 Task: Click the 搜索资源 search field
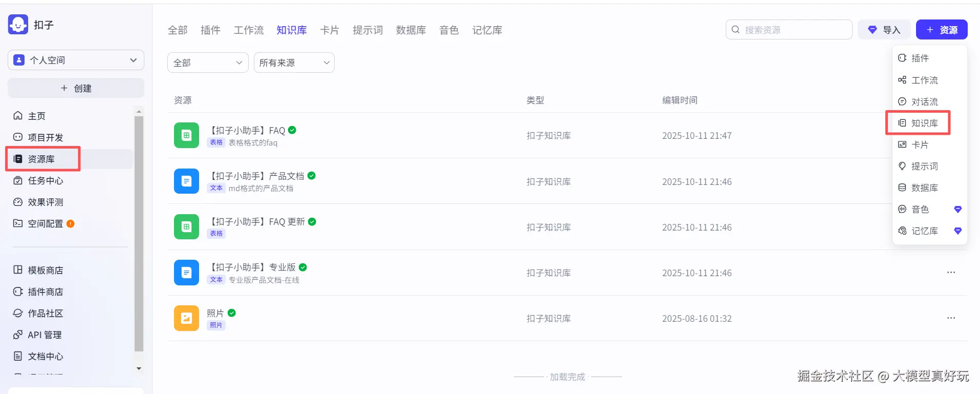[x=793, y=30]
